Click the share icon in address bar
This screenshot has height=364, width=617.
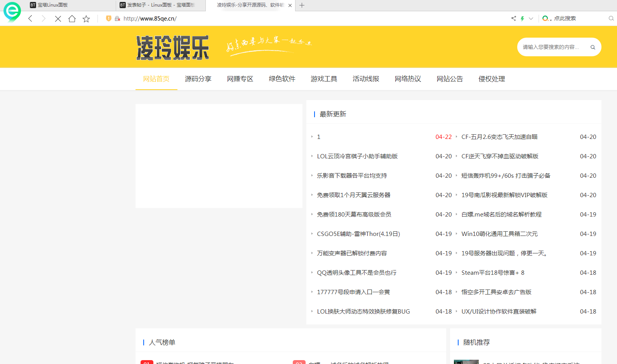[513, 18]
